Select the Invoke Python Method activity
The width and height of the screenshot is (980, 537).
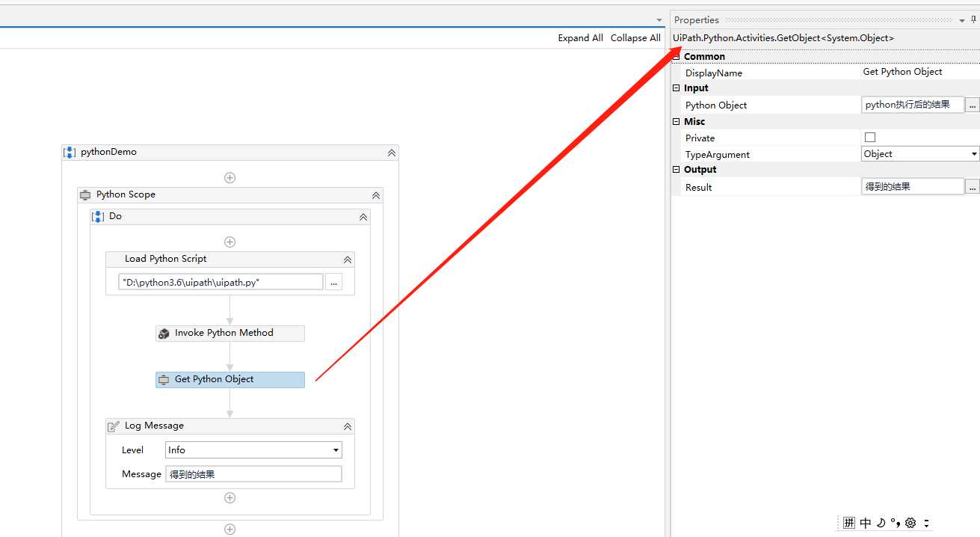[230, 334]
